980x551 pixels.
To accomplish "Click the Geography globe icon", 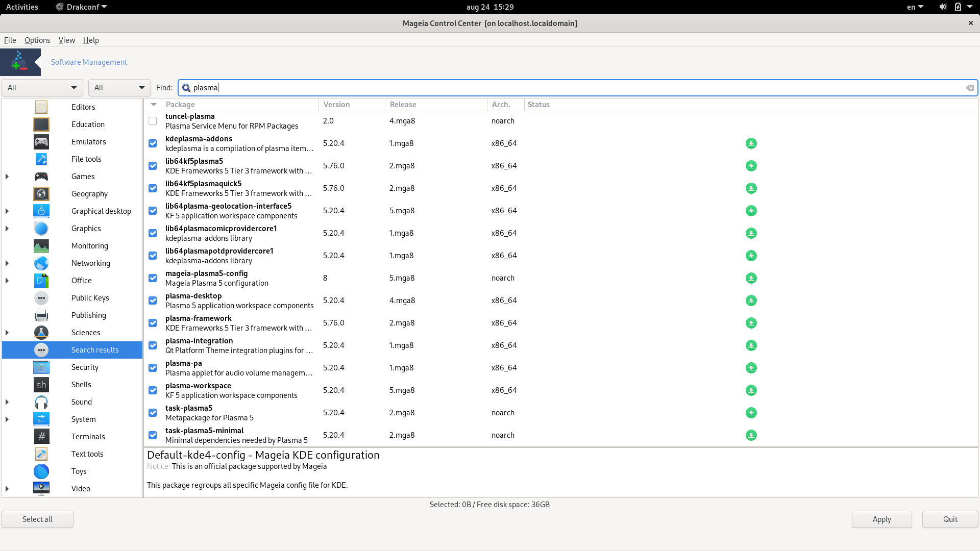I will (x=41, y=194).
